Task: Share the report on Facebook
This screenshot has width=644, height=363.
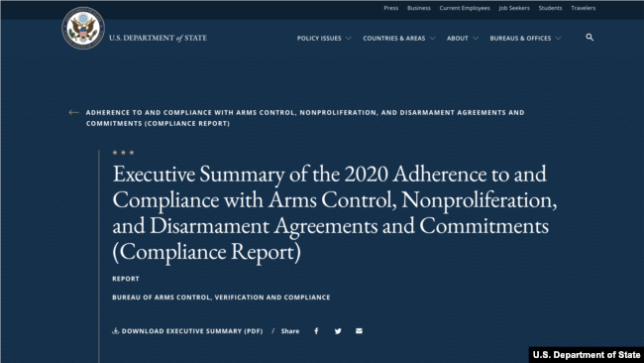Action: tap(316, 331)
